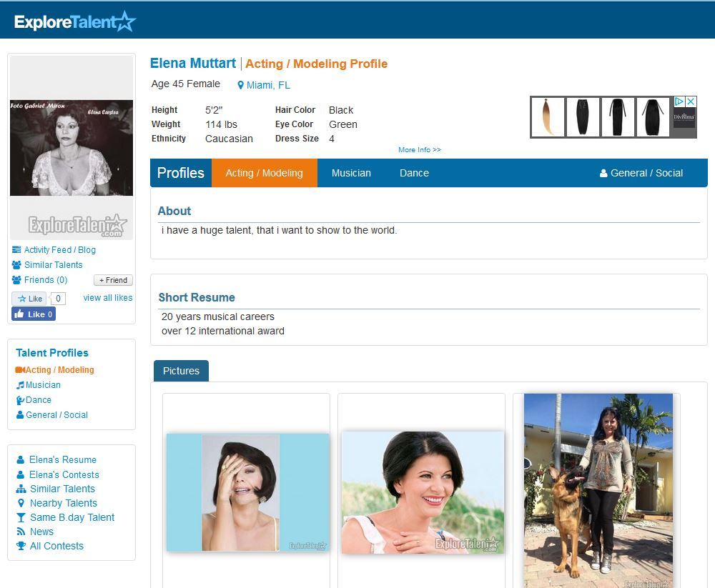The height and width of the screenshot is (588, 715).
Task: Toggle the Facebook Like button
Action: pos(33,314)
